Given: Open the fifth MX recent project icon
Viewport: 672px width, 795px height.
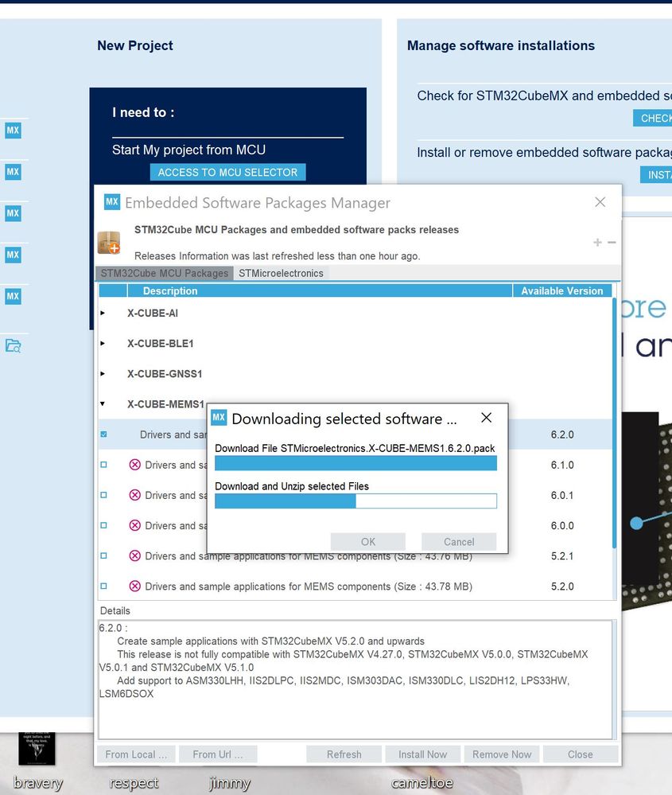Looking at the screenshot, I should tap(14, 297).
